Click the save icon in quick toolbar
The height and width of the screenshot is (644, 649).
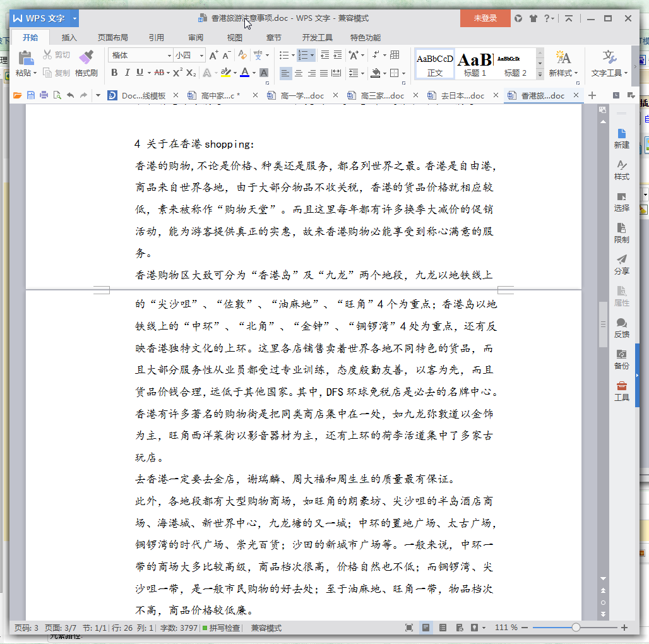[x=31, y=95]
